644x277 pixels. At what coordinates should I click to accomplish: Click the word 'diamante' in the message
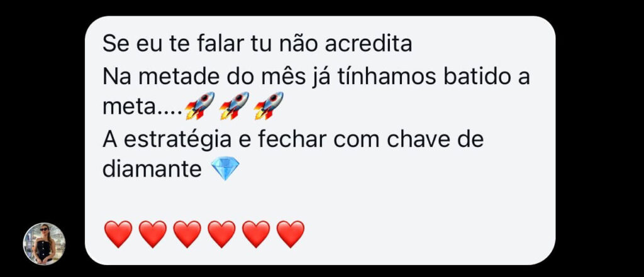click(x=152, y=169)
